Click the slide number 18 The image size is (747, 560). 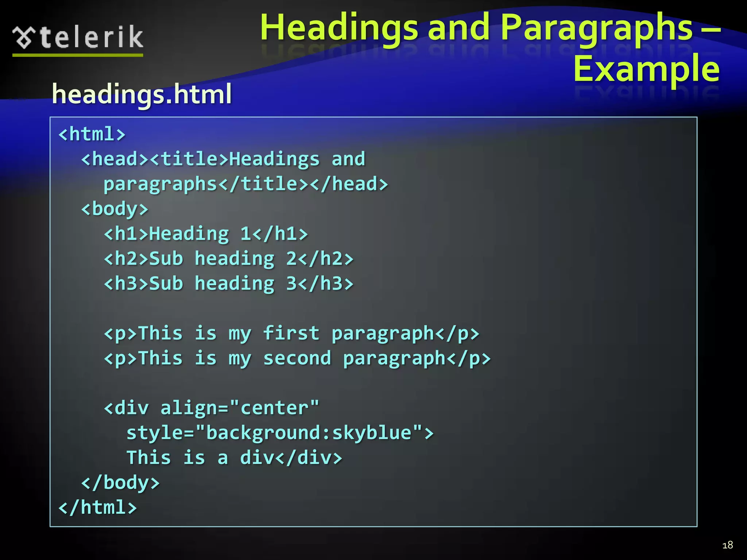pos(727,545)
